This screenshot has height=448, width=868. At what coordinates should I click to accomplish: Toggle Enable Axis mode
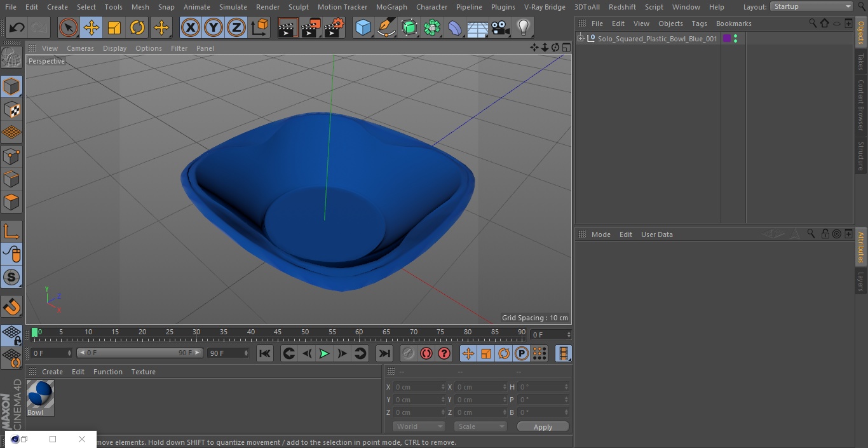coord(11,231)
